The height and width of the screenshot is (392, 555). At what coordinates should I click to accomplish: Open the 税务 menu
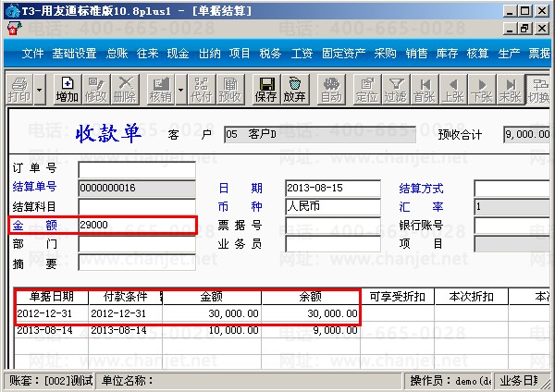tap(270, 54)
